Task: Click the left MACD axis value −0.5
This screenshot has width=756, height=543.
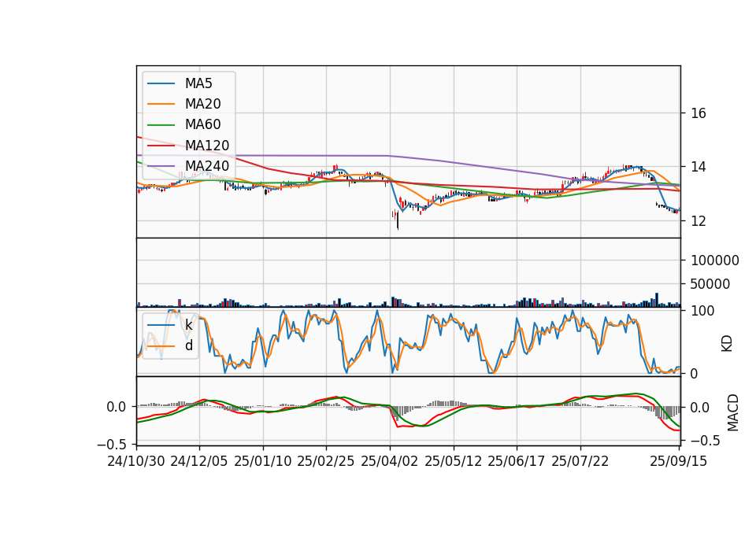Action: (113, 444)
